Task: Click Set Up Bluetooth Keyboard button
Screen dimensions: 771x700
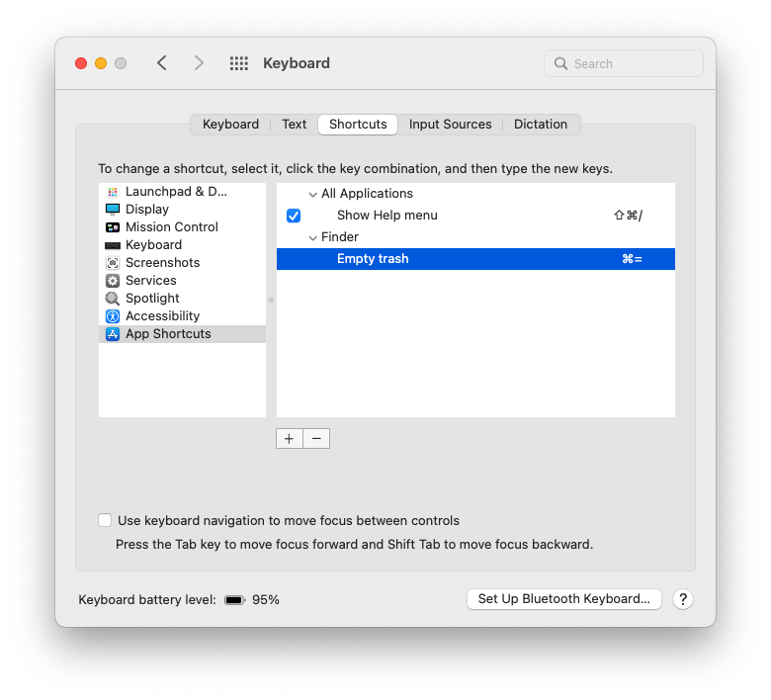Action: click(x=564, y=599)
